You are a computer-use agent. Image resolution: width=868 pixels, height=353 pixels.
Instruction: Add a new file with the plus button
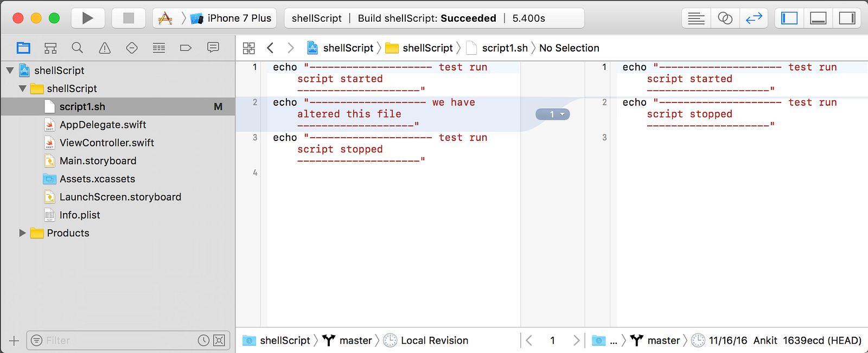(x=14, y=341)
